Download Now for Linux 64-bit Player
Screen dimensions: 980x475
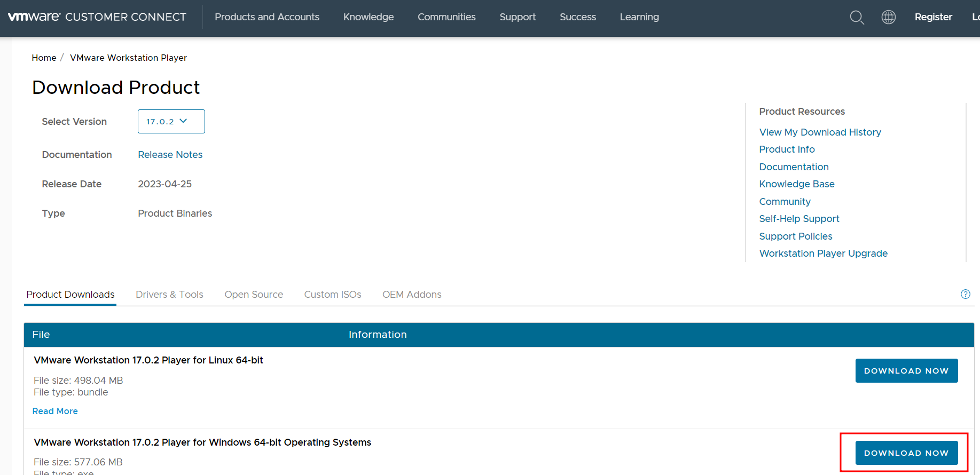[x=906, y=371]
